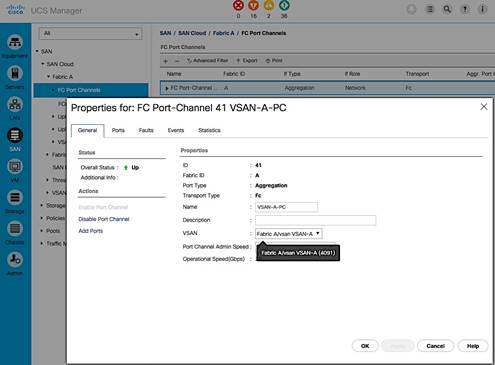Open the list menu icon in header
This screenshot has height=365, width=495.
point(430,9)
